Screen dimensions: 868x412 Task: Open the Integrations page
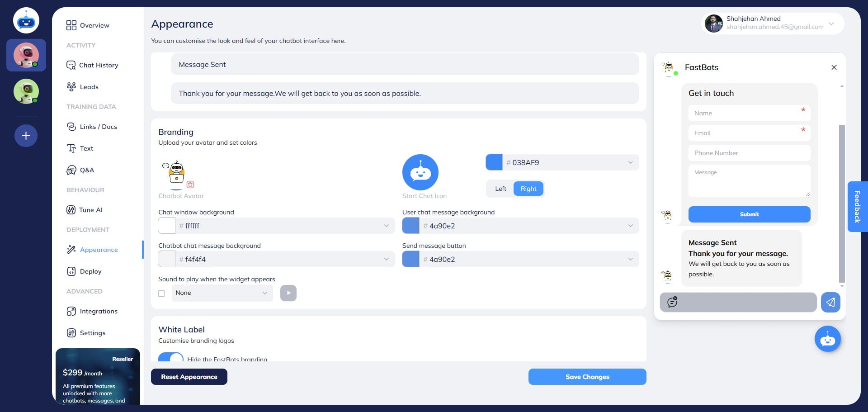point(98,311)
